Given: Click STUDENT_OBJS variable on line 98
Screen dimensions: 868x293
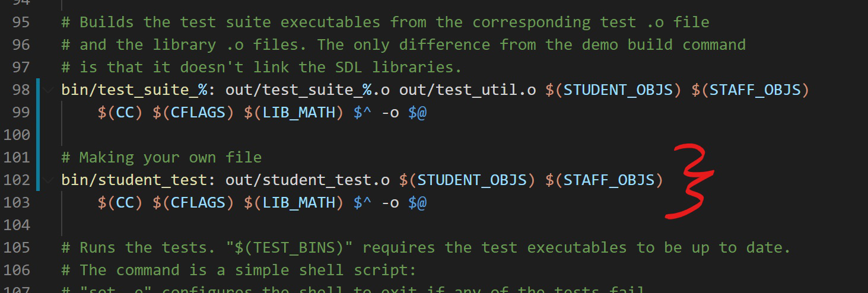Looking at the screenshot, I should pyautogui.click(x=618, y=90).
